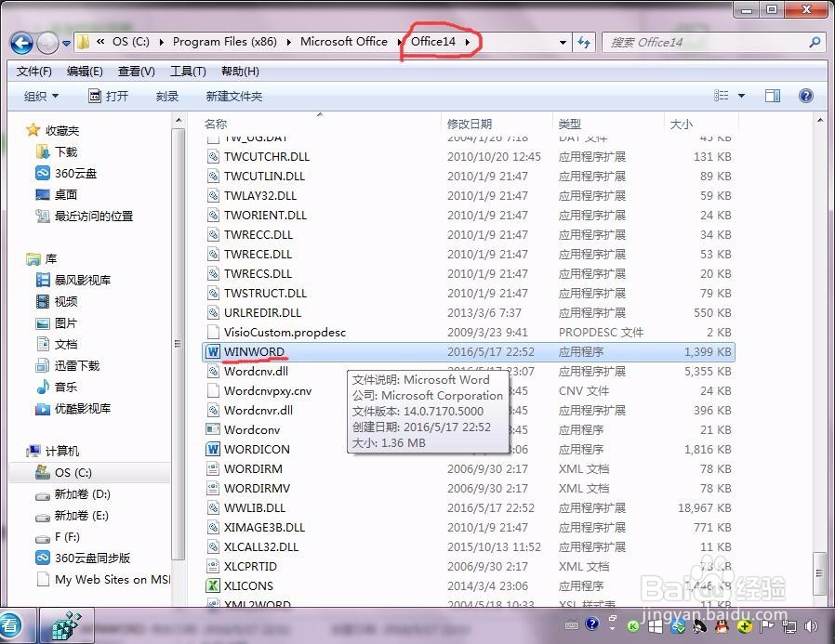Select 收藏夹 in navigation pane

(x=62, y=130)
